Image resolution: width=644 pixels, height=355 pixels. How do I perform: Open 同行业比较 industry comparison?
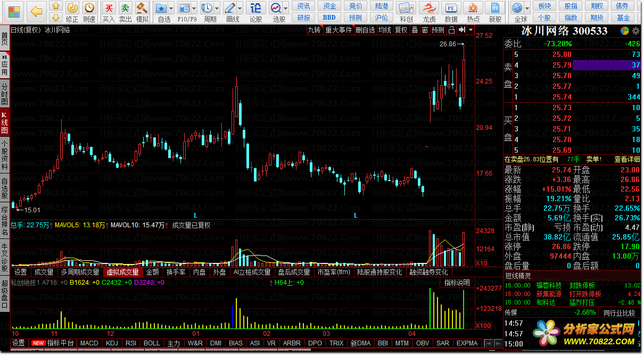tap(620, 312)
